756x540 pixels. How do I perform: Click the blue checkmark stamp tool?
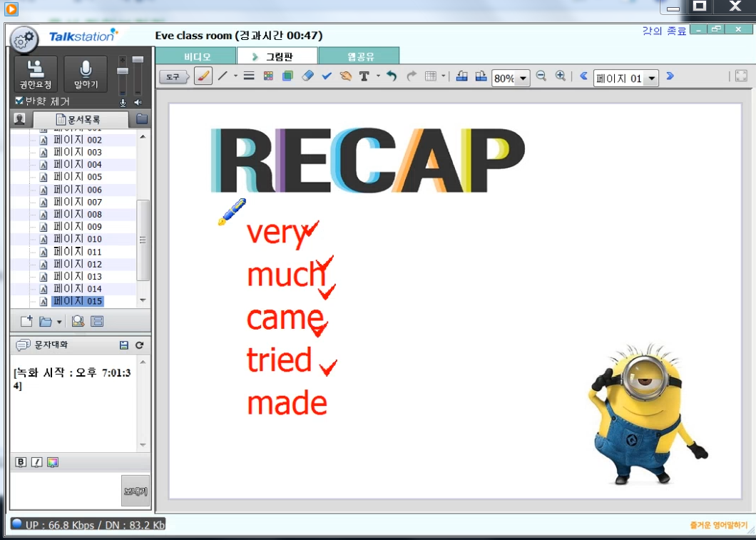(x=327, y=76)
